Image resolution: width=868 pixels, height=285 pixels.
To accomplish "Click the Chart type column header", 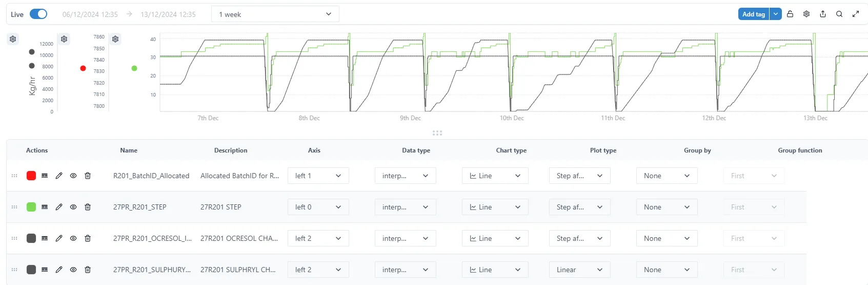I will point(511,150).
